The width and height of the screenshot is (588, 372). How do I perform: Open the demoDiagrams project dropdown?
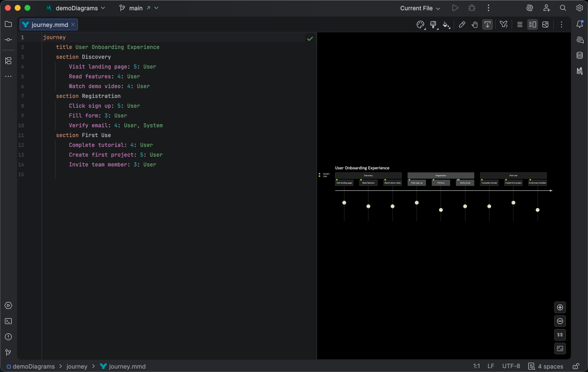pos(75,8)
